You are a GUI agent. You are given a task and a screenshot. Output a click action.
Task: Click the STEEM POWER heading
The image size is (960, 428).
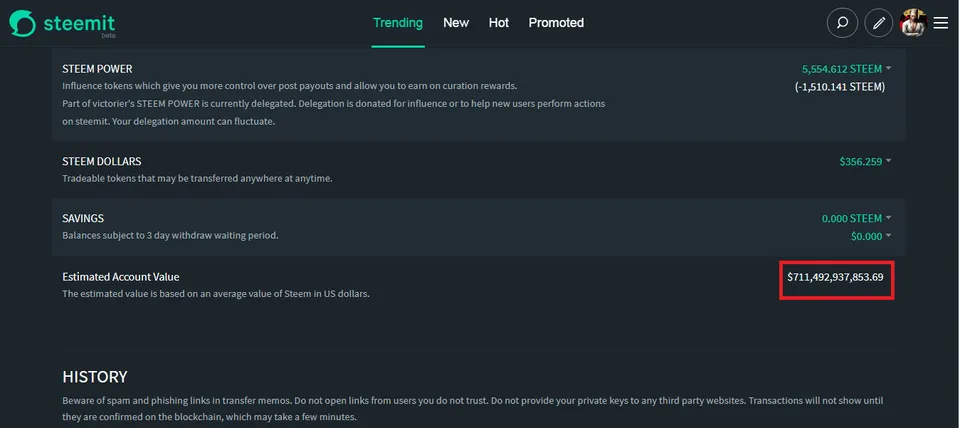97,69
